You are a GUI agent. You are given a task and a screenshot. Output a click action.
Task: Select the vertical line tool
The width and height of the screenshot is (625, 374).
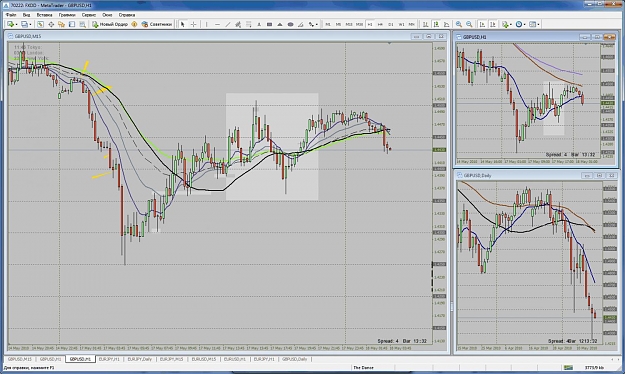[x=206, y=24]
